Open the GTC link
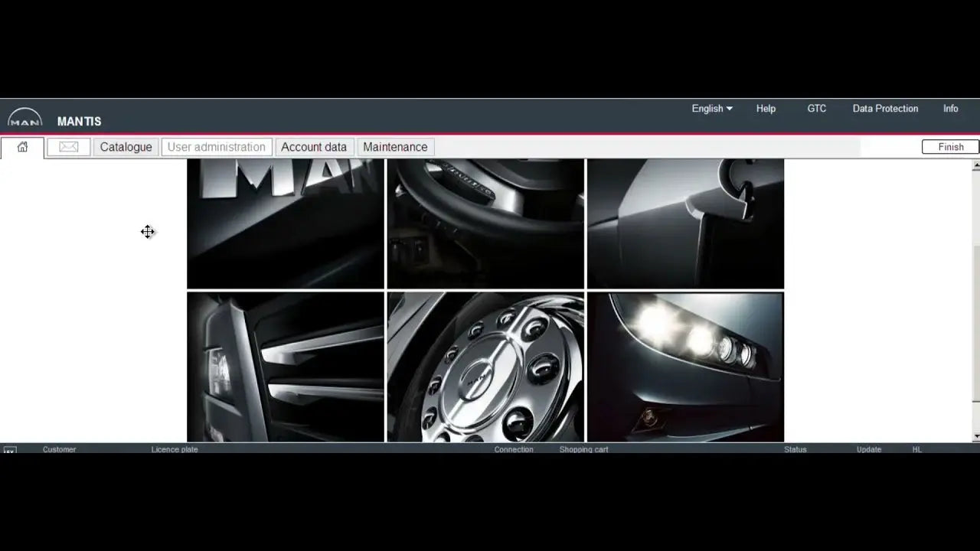Screen dimensions: 980x551 (x=816, y=109)
